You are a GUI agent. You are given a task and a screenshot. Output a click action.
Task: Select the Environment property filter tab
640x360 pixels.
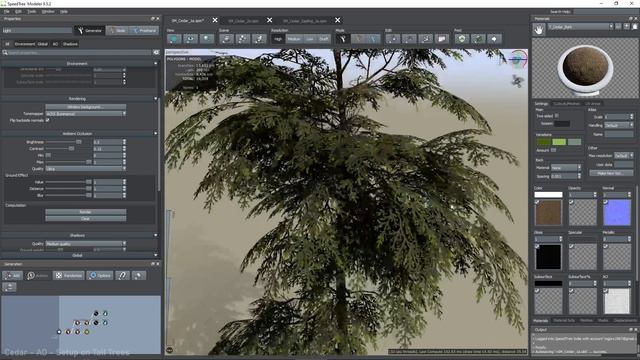point(25,44)
